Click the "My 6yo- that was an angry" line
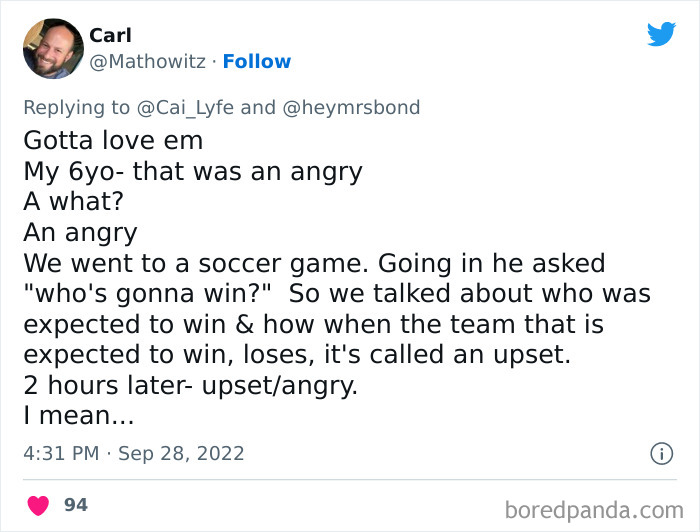This screenshot has width=700, height=532. click(x=192, y=171)
